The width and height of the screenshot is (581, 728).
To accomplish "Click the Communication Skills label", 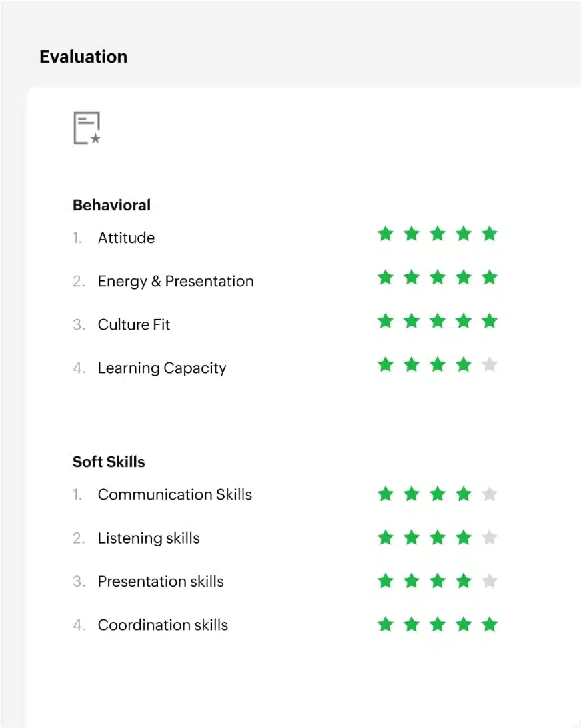I will [x=175, y=494].
